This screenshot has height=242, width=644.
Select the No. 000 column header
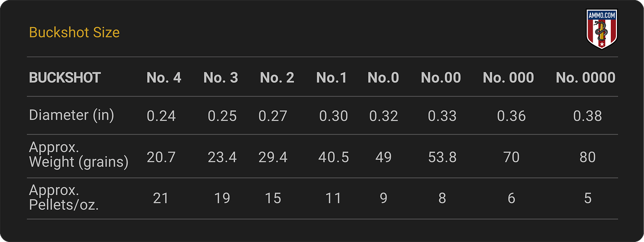508,78
